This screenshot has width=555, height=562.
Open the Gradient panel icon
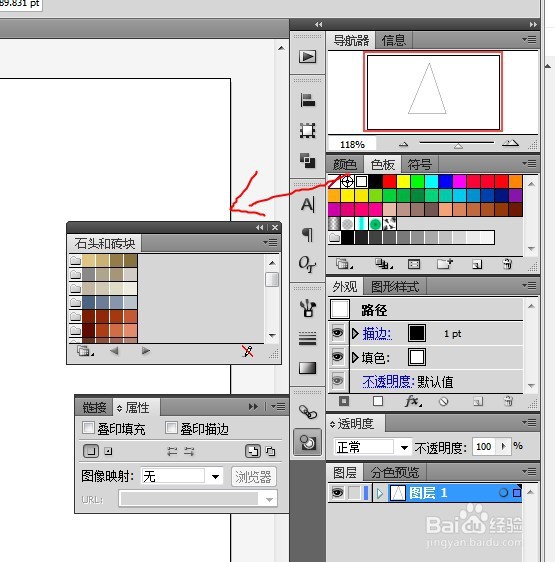tap(308, 368)
